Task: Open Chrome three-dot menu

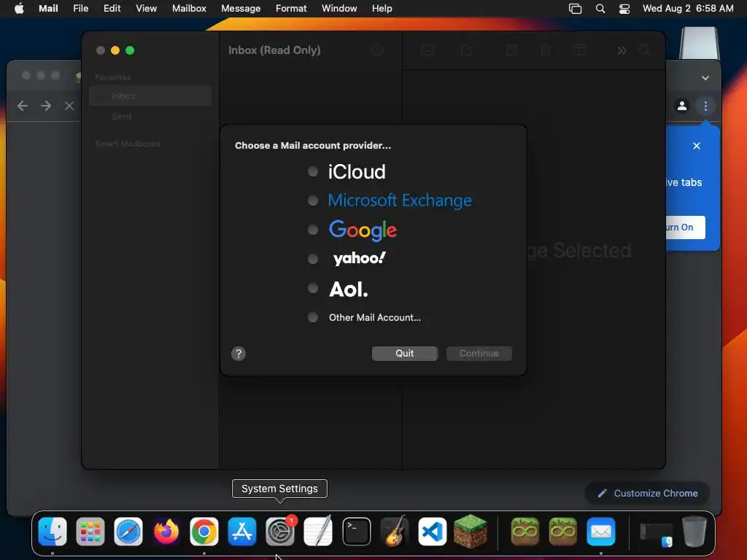Action: pyautogui.click(x=705, y=106)
